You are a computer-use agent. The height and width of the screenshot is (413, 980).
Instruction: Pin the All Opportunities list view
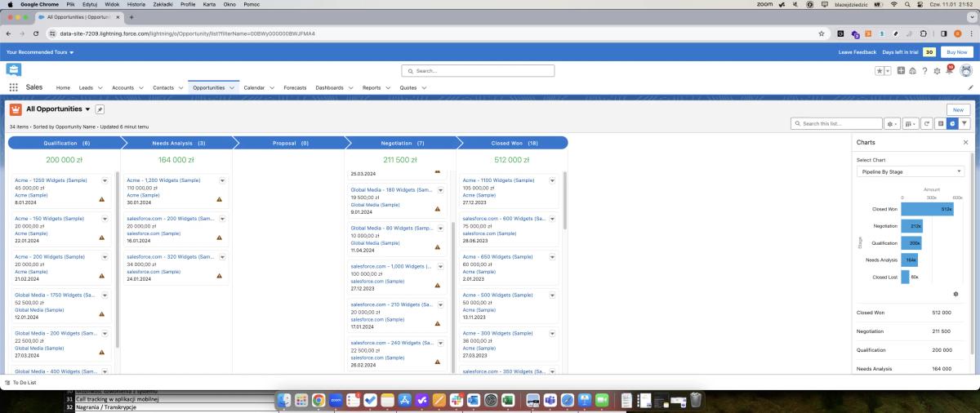100,109
